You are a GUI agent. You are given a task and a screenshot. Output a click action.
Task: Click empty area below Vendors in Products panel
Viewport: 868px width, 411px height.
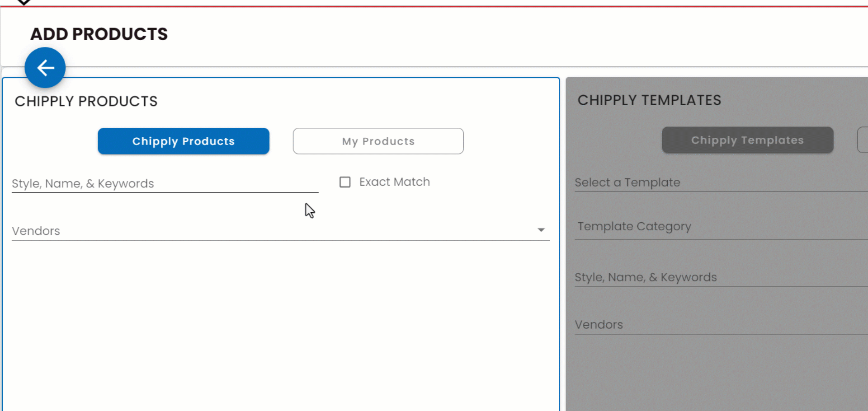(x=280, y=325)
